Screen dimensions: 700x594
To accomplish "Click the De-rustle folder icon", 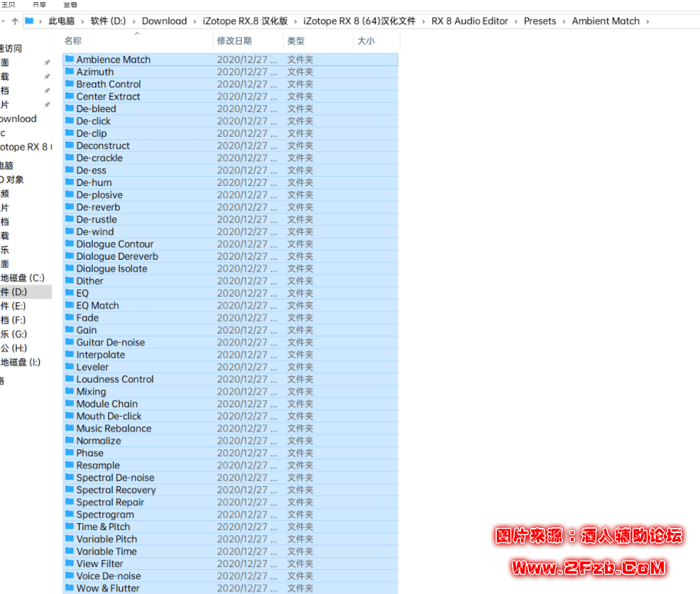I will (69, 219).
